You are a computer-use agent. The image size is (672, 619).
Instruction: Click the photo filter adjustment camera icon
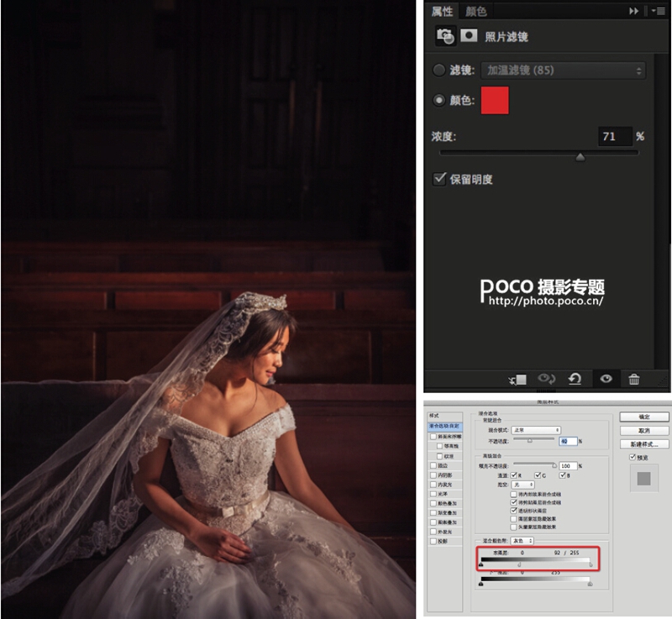click(x=446, y=36)
